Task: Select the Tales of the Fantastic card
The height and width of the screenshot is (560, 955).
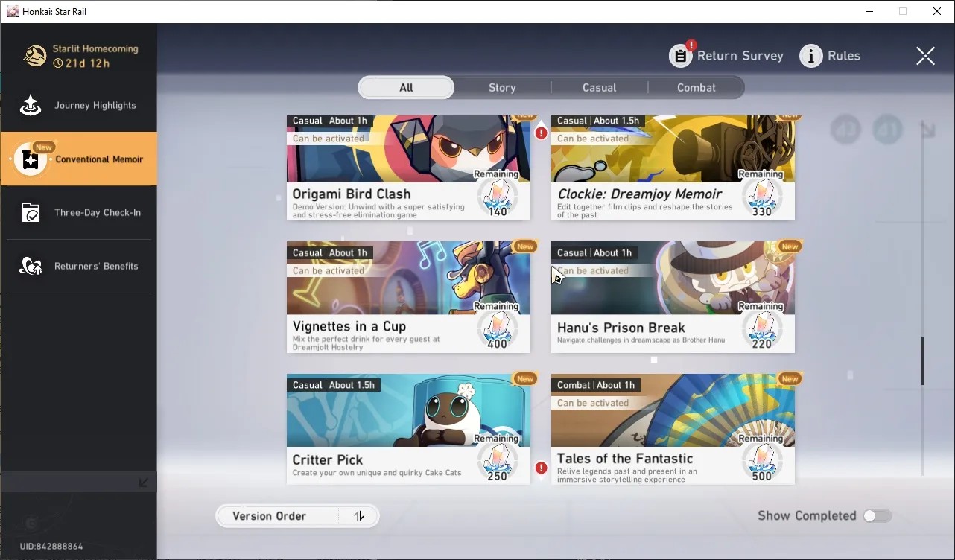Action: (673, 429)
